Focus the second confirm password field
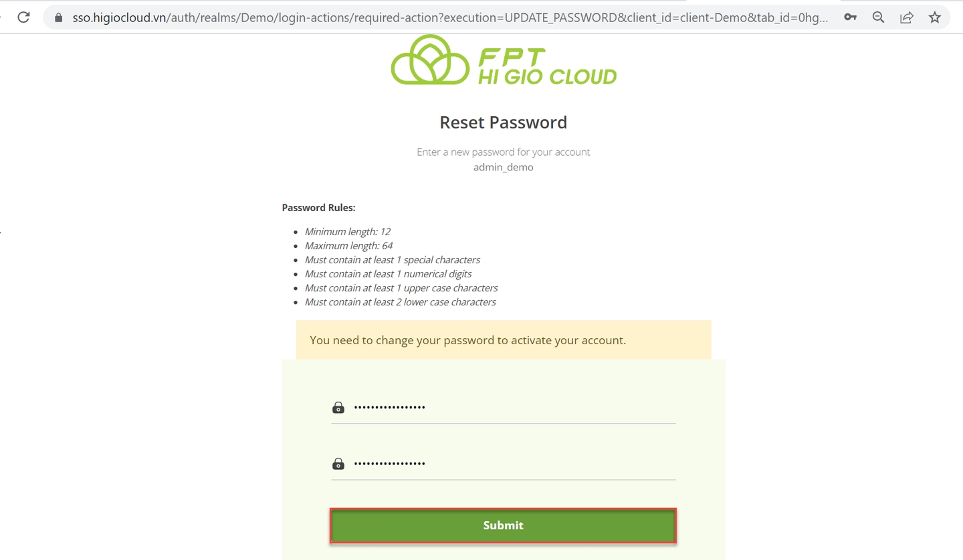The width and height of the screenshot is (963, 560). tap(512, 463)
